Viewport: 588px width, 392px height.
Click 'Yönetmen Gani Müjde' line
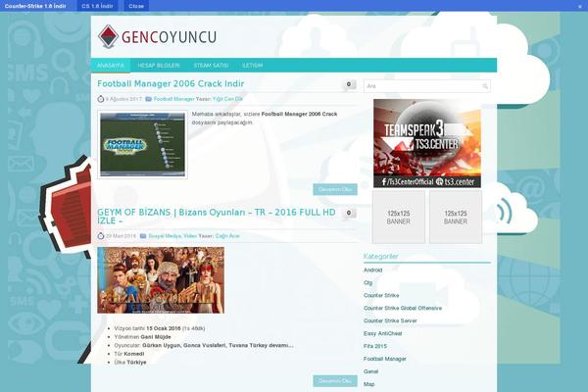pyautogui.click(x=142, y=337)
